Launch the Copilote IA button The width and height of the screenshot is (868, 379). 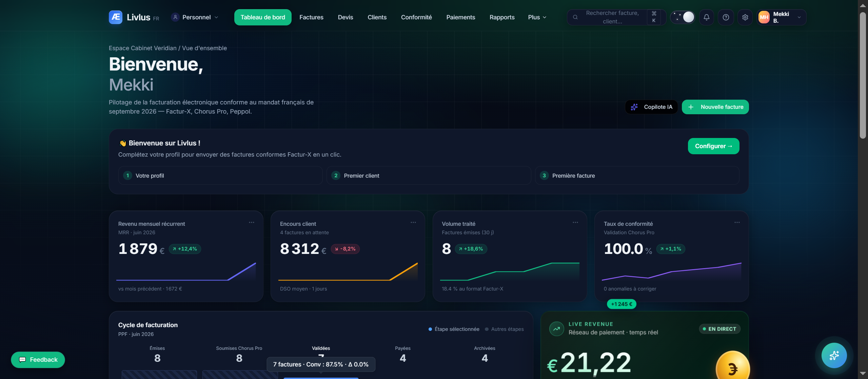[x=651, y=107]
